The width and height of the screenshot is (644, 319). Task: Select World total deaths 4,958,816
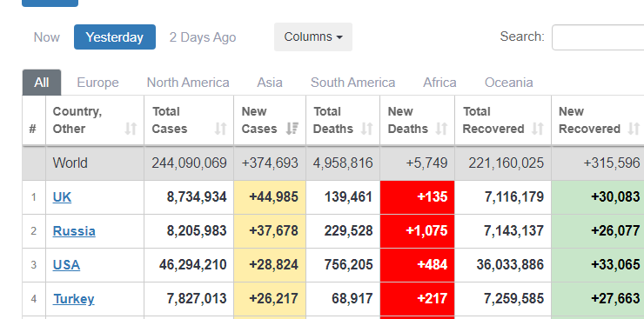pos(343,163)
